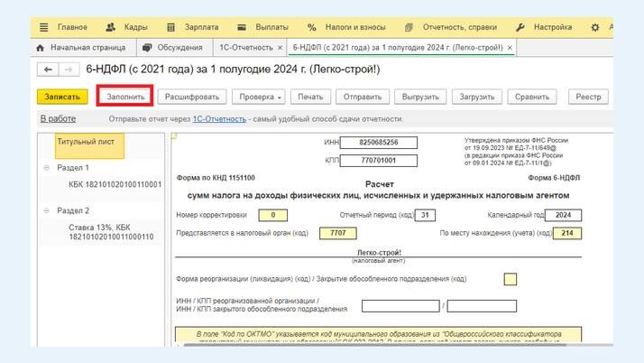Click the Кадры people icon
Image resolution: width=644 pixels, height=363 pixels.
[x=110, y=28]
